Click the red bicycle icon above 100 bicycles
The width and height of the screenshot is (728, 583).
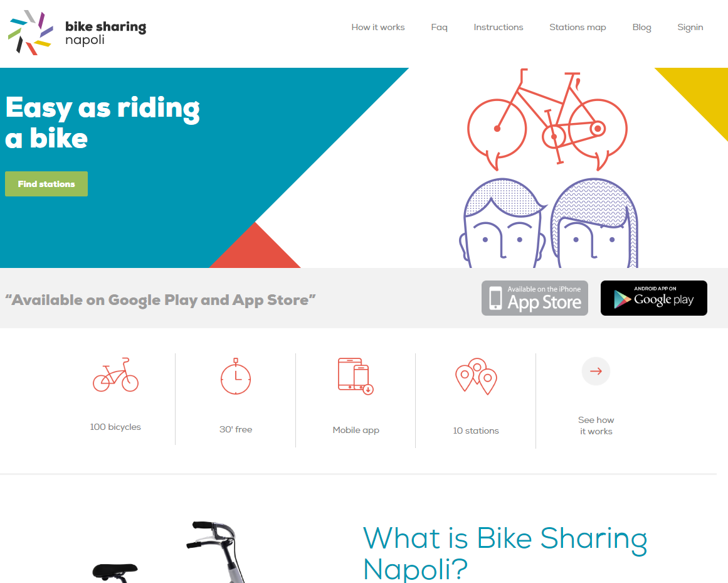pyautogui.click(x=115, y=375)
